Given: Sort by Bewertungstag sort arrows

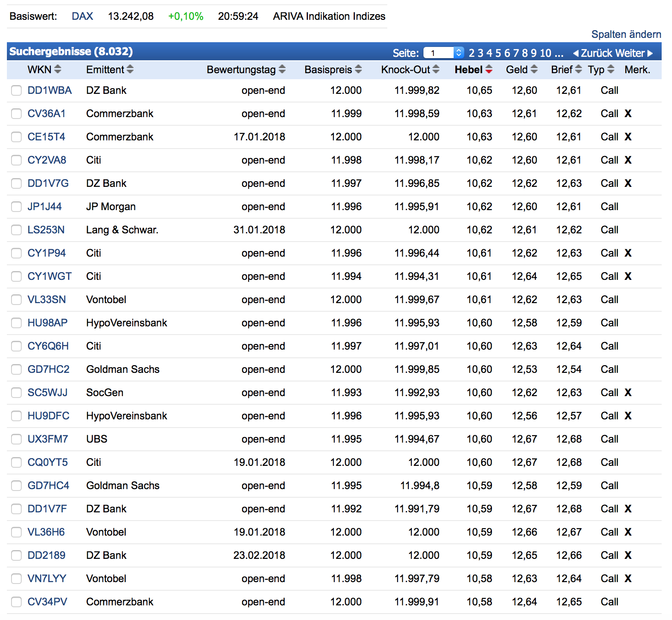Looking at the screenshot, I should click(282, 69).
